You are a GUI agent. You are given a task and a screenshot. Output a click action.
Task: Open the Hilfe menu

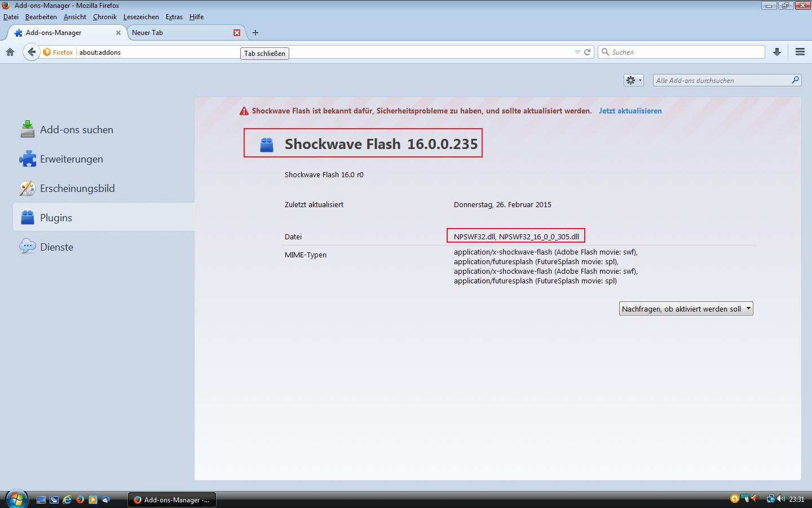point(196,17)
